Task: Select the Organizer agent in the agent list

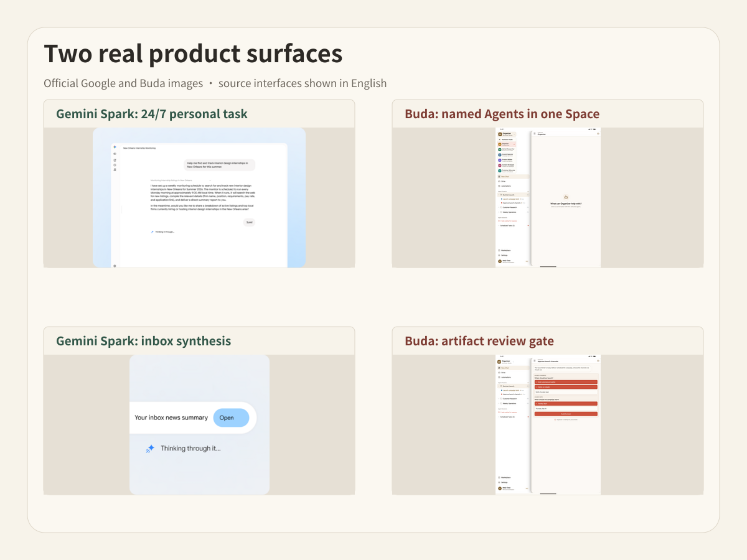Action: (507, 144)
